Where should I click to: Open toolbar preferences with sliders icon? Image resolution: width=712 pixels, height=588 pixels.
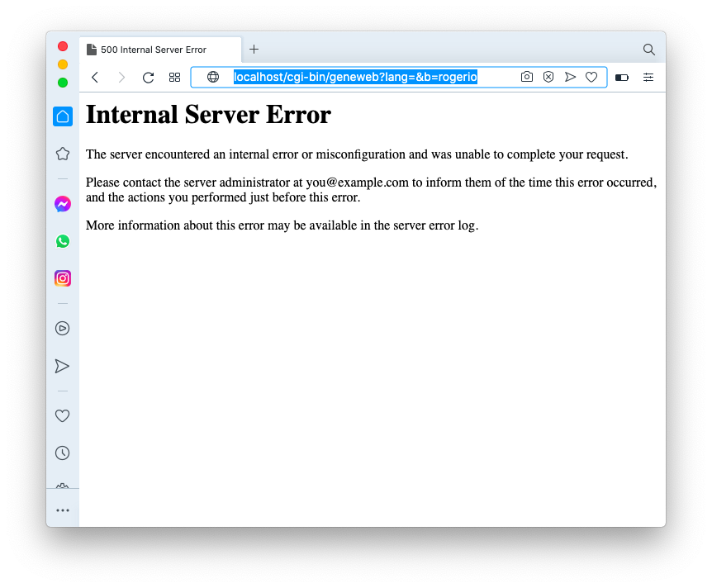tap(648, 76)
